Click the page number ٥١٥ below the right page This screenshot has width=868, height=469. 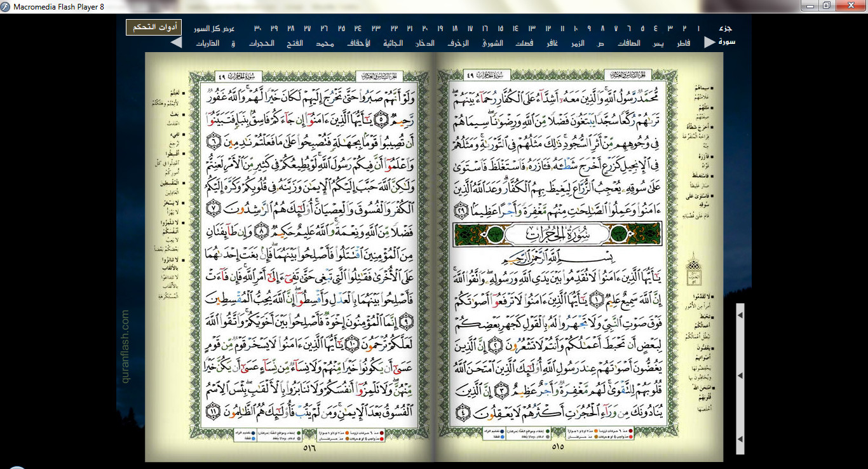coord(558,447)
